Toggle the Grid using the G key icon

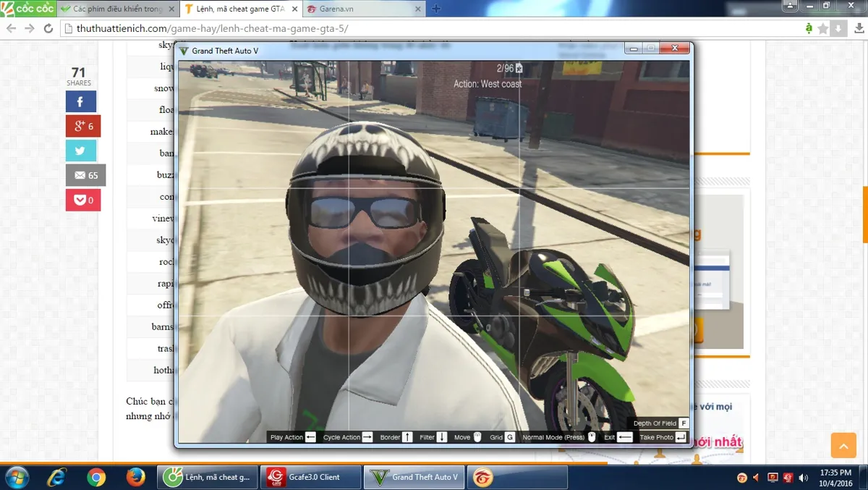coord(510,437)
